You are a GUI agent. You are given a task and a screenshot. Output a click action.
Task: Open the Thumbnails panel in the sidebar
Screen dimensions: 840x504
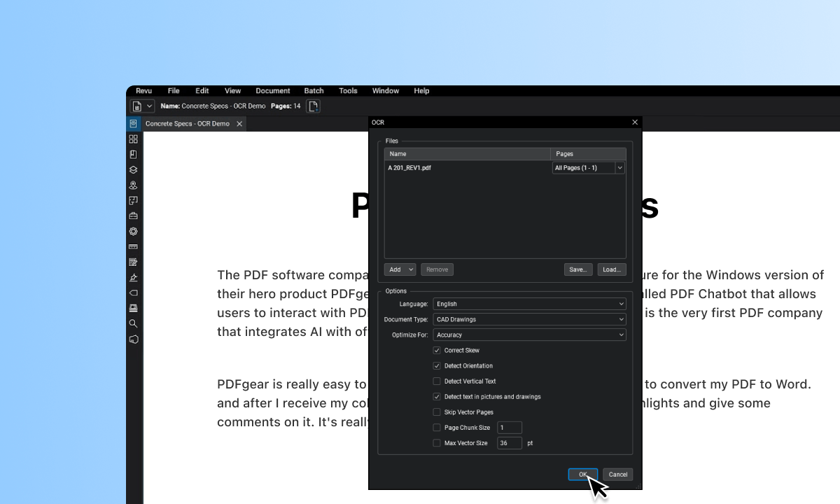point(133,139)
